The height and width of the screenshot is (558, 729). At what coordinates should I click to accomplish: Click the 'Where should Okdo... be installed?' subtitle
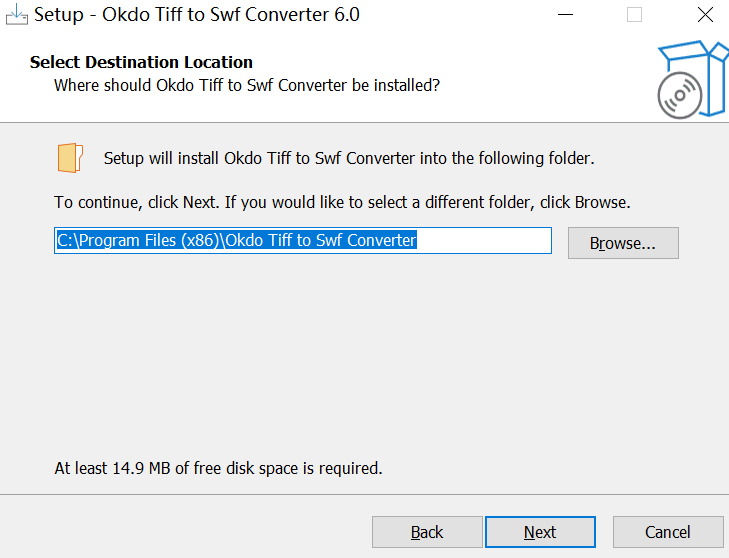click(246, 85)
